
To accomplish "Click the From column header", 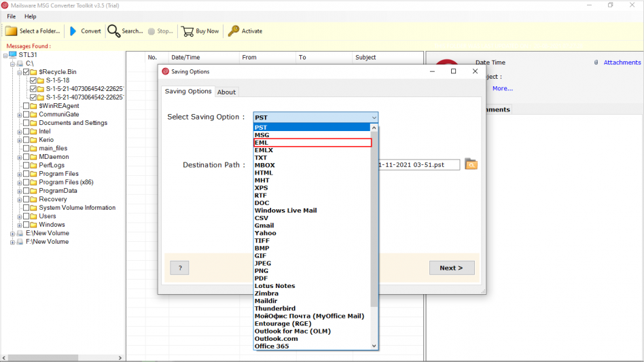I will (x=267, y=58).
